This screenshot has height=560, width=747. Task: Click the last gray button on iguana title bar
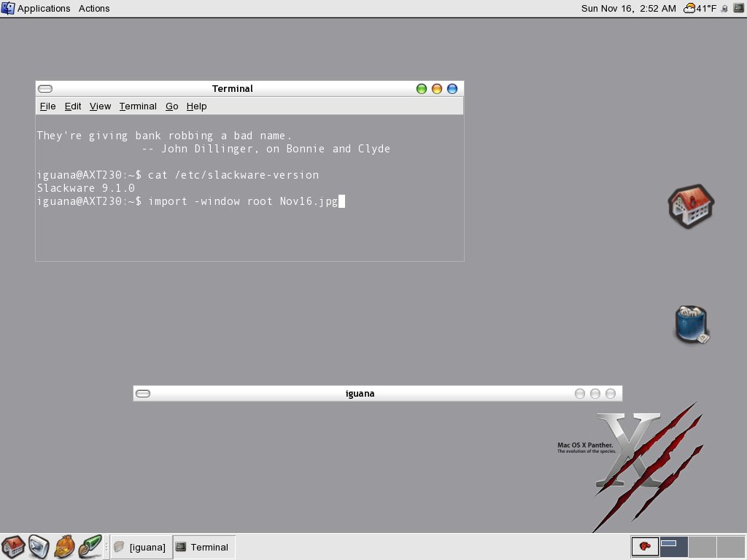point(611,393)
